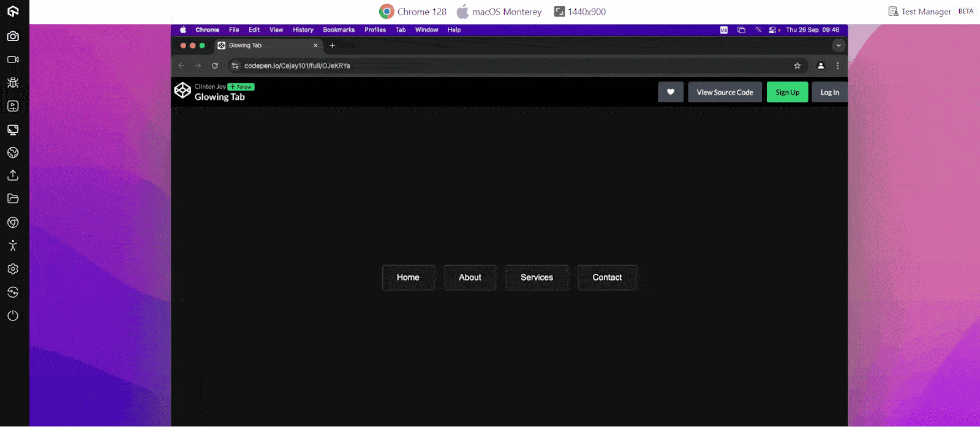Love the pen with the heart button
The width and height of the screenshot is (980, 427).
tap(671, 92)
